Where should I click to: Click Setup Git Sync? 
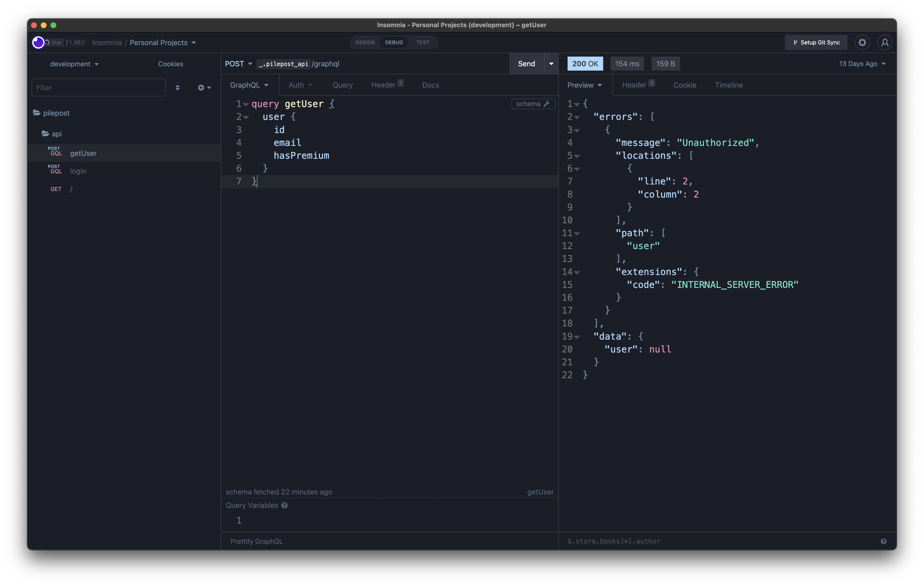point(816,43)
